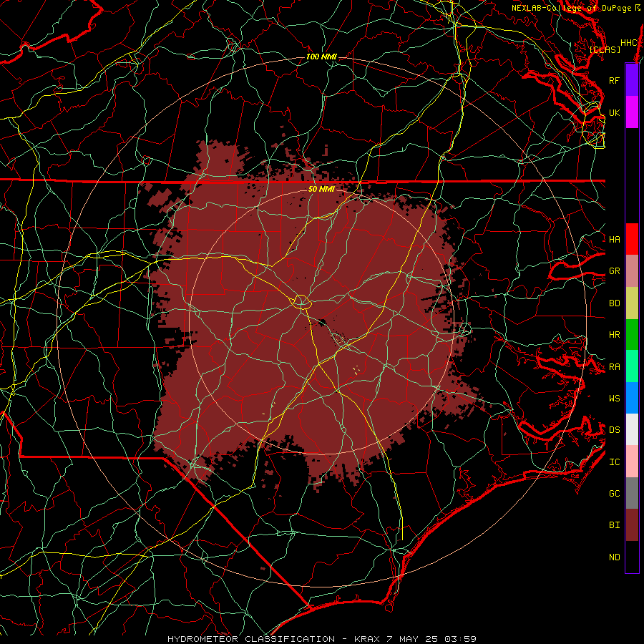644x644 pixels.
Task: Click the HHC product code text
Action: (x=628, y=43)
